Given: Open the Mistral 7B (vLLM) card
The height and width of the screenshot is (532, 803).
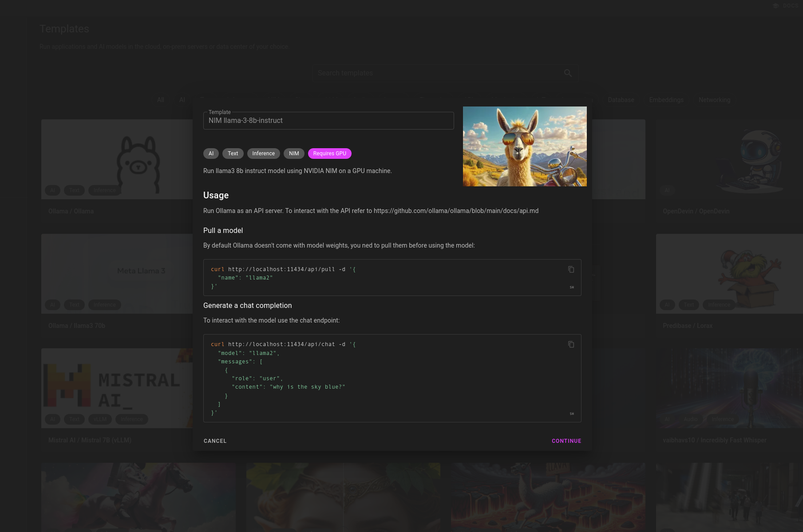Looking at the screenshot, I should coord(117,400).
